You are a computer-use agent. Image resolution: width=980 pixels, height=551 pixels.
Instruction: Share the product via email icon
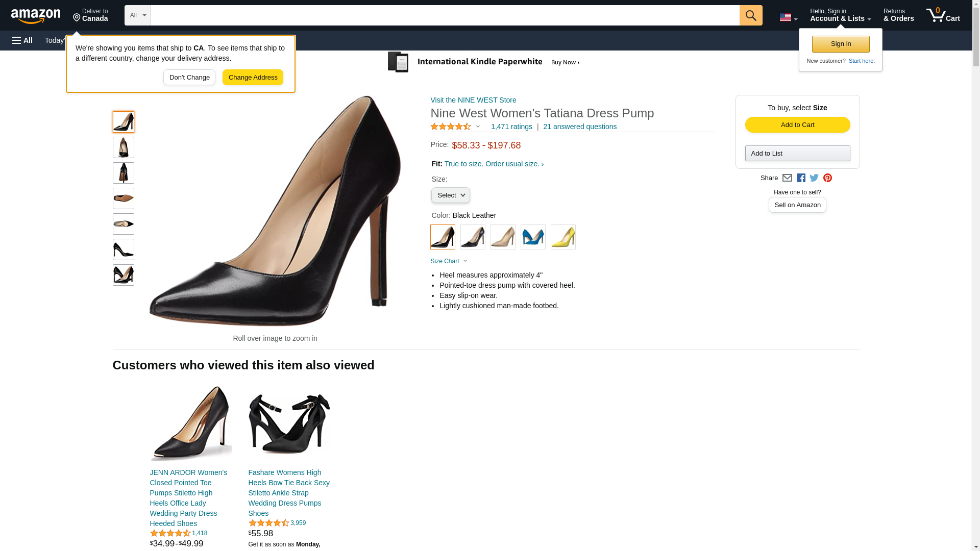[x=787, y=178]
